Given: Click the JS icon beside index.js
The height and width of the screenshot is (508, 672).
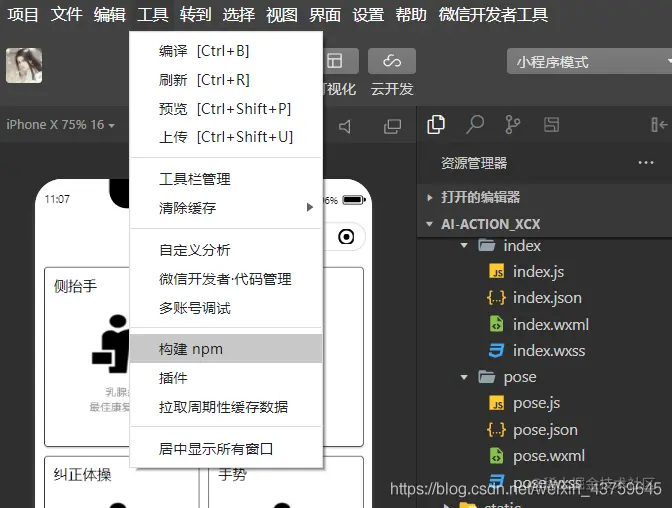Looking at the screenshot, I should point(497,272).
